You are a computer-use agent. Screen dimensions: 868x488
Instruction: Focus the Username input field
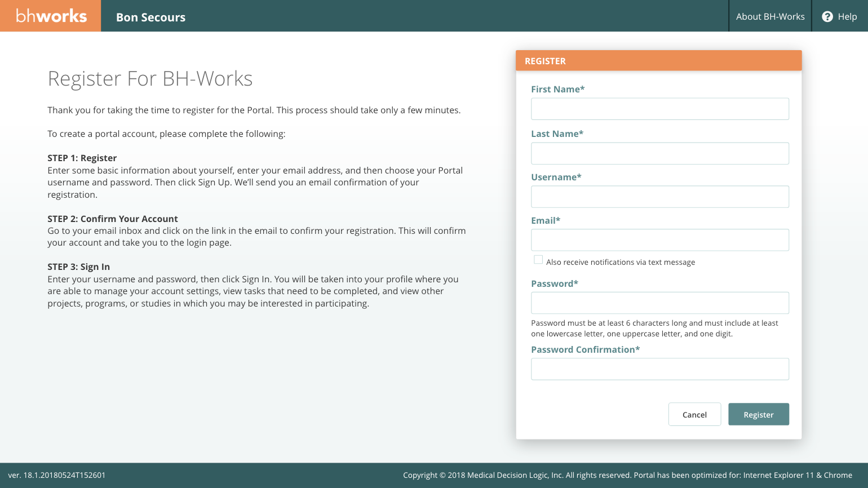pos(660,197)
